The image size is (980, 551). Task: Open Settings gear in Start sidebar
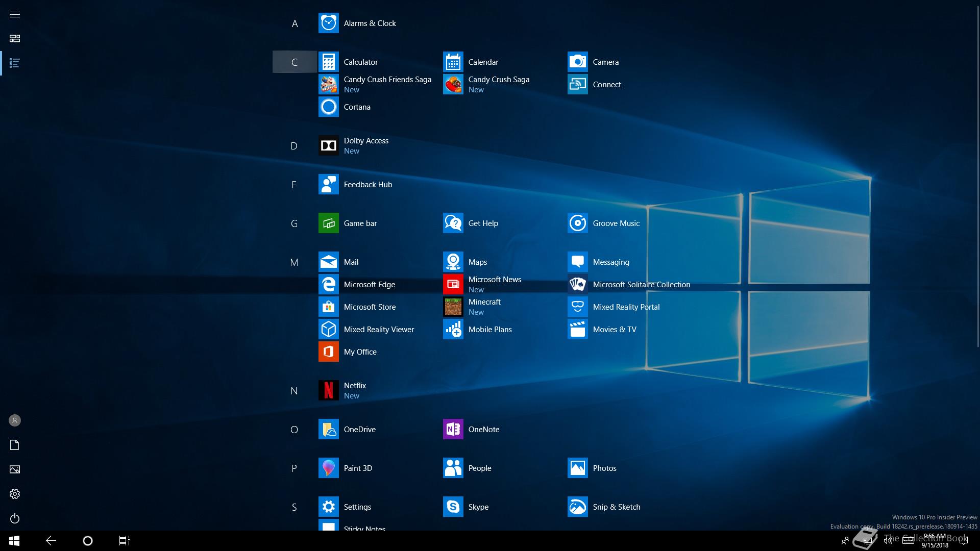point(15,494)
